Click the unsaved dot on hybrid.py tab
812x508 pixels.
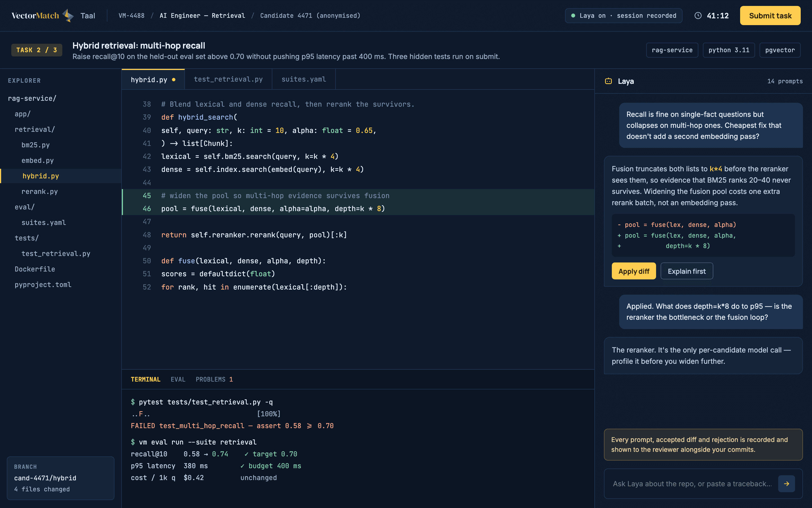(173, 80)
